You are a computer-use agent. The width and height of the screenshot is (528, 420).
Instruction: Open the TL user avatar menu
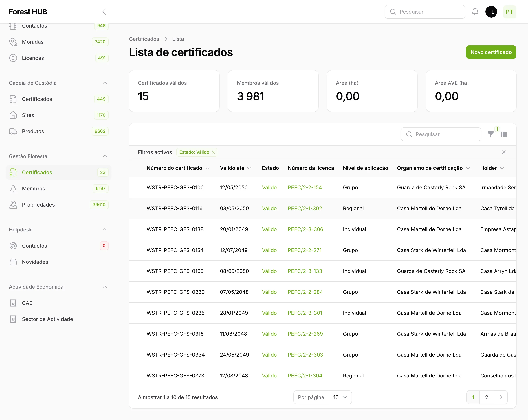tap(491, 12)
